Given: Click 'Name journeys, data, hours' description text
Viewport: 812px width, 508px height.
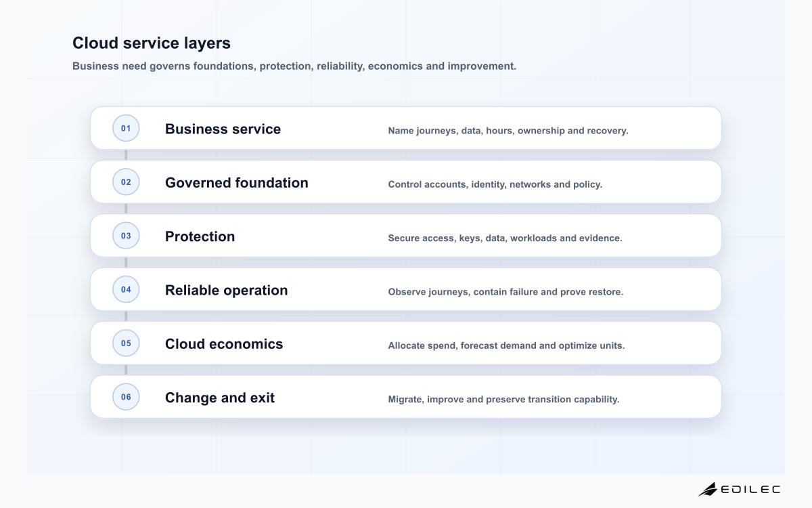Looking at the screenshot, I should pos(508,130).
